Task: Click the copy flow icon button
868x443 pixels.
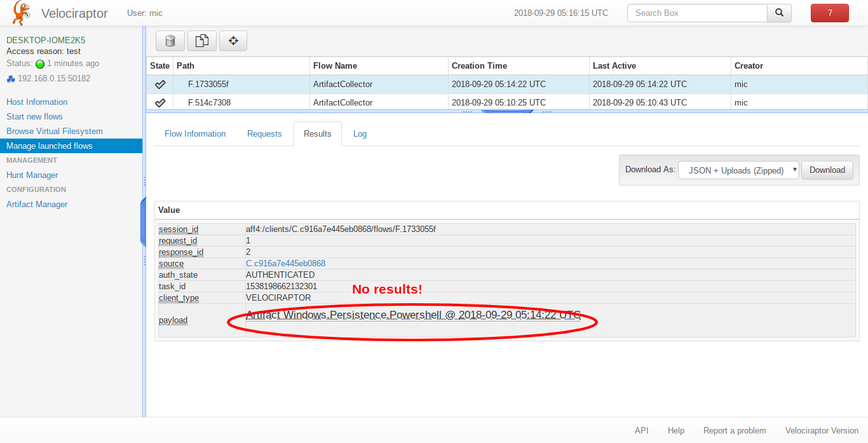Action: pos(201,41)
